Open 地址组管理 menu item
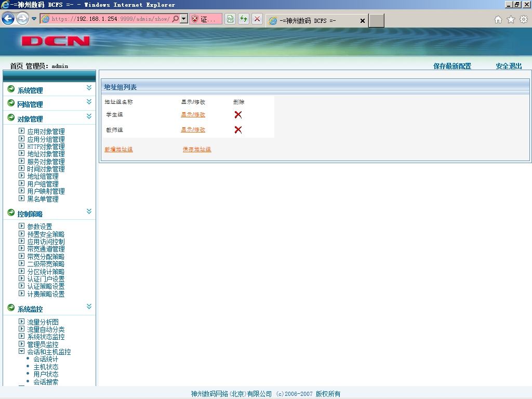532x399 pixels. (43, 177)
